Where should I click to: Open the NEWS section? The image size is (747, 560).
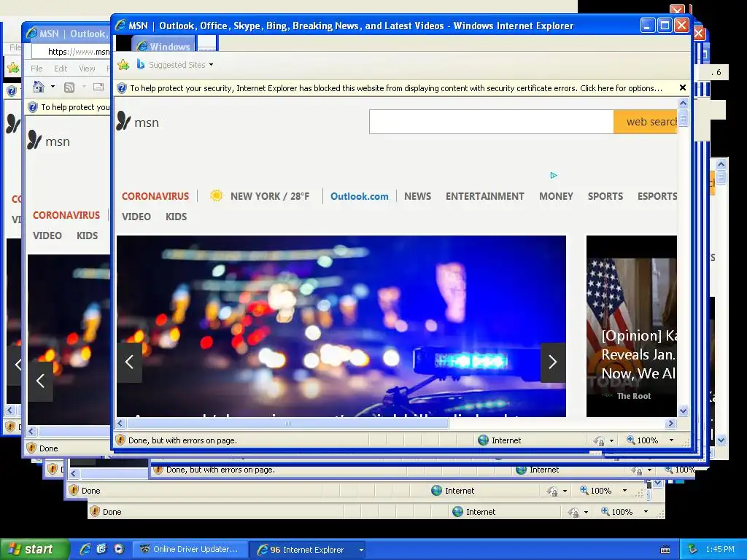[x=417, y=196]
